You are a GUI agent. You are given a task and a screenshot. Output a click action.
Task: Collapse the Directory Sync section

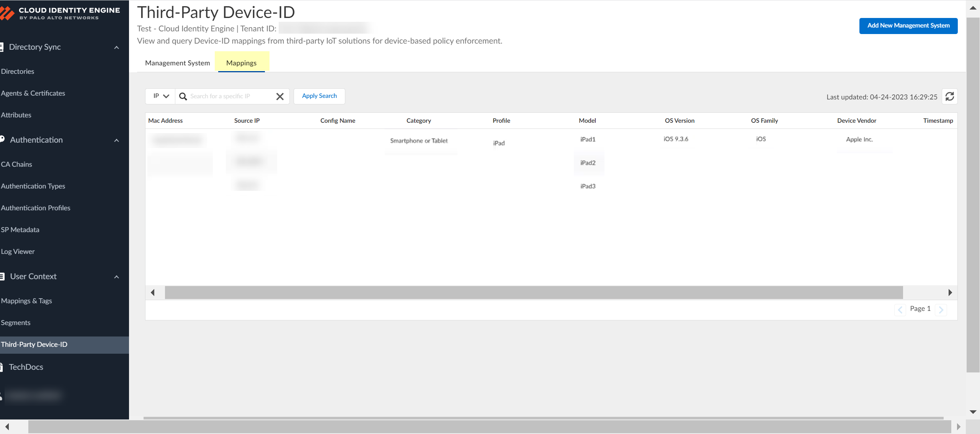click(116, 47)
